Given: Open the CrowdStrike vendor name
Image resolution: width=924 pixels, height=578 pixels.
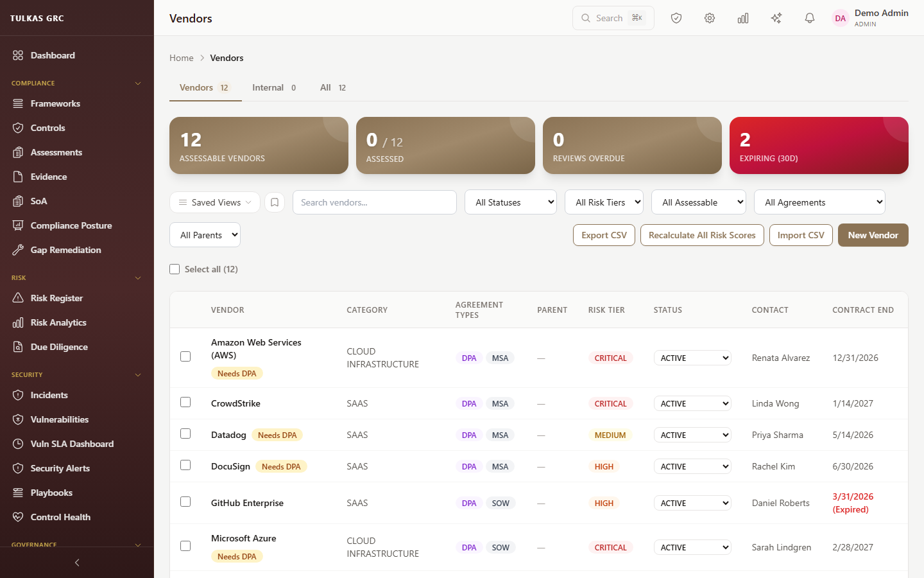Looking at the screenshot, I should pyautogui.click(x=235, y=403).
